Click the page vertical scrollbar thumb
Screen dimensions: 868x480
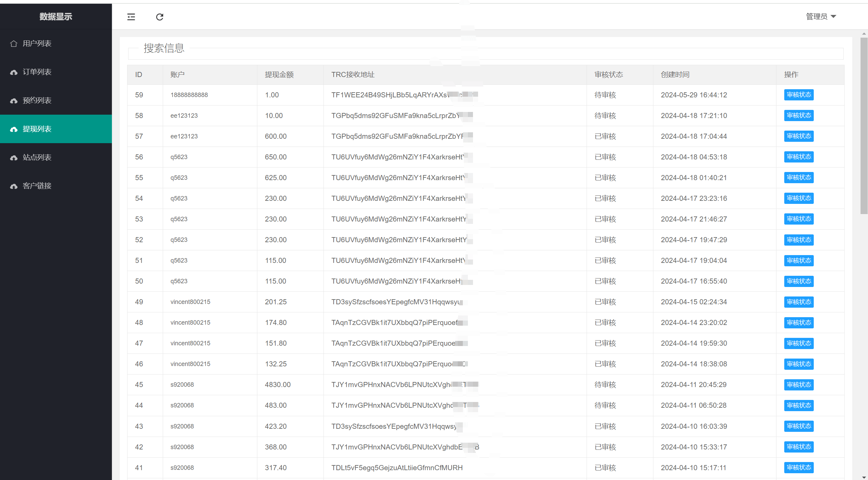coord(864,126)
